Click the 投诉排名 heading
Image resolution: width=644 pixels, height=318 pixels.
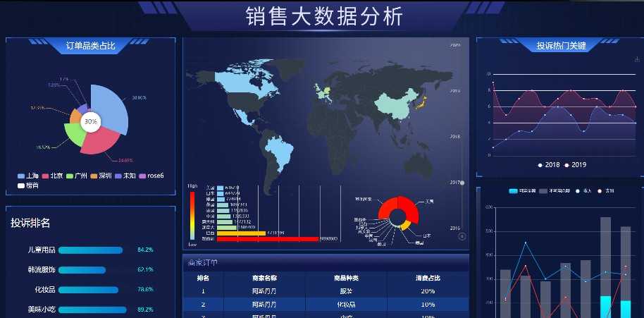point(30,223)
